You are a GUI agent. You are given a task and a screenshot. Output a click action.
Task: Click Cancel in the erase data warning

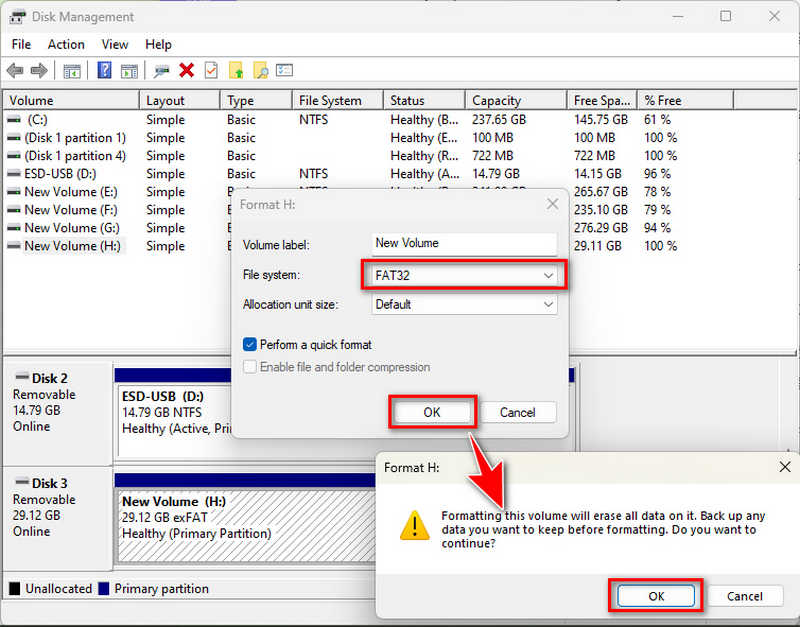coord(745,596)
